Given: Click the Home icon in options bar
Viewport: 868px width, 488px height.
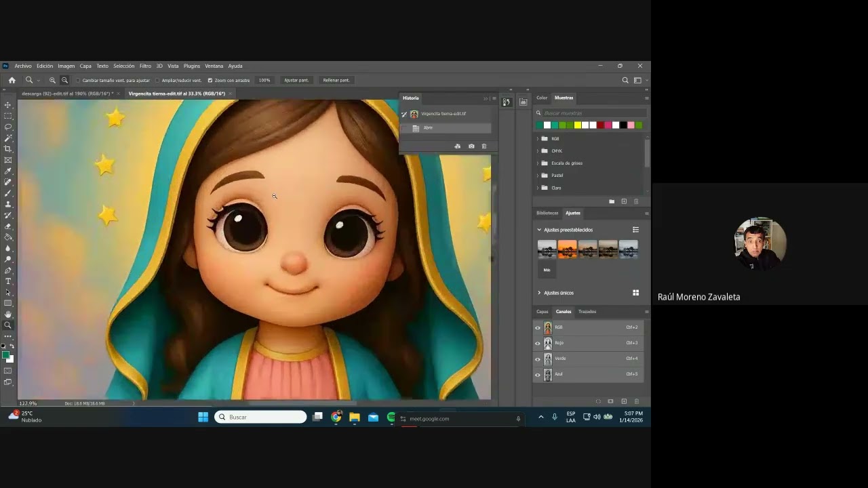Looking at the screenshot, I should pyautogui.click(x=12, y=80).
